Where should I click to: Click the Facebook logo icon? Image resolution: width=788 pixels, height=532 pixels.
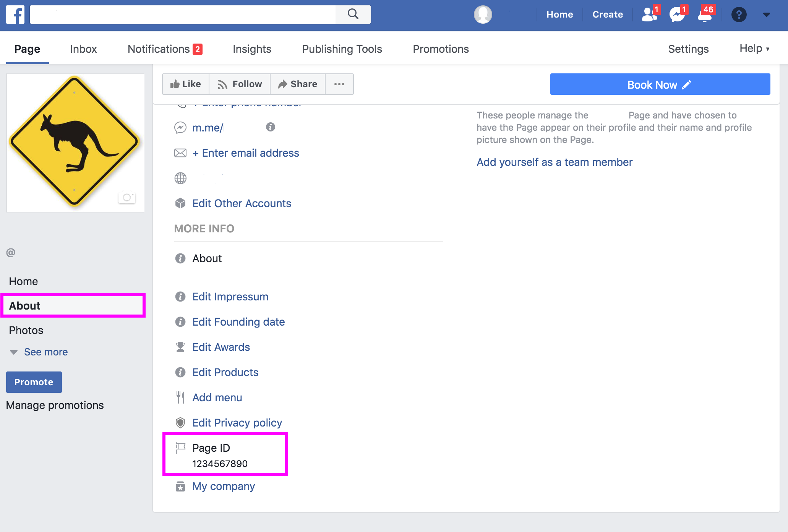coord(15,15)
